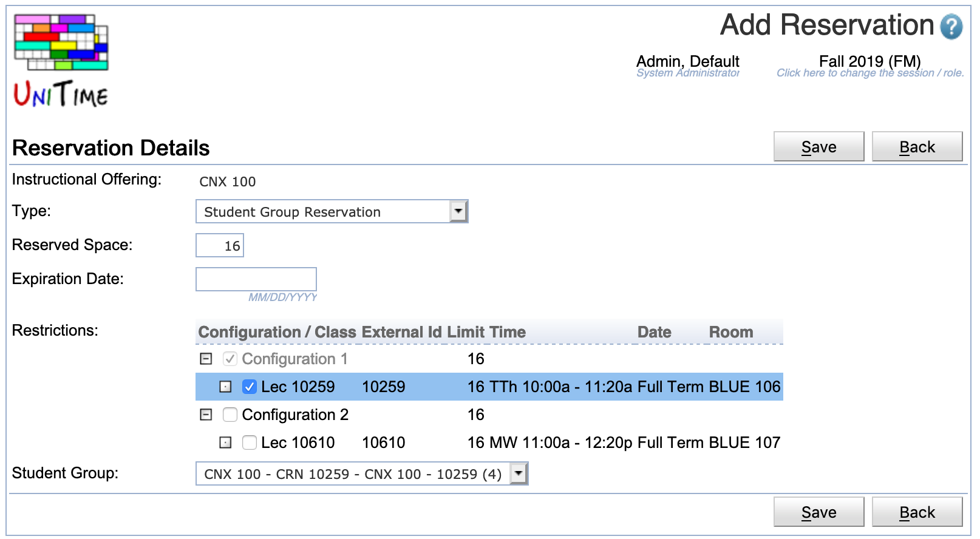980x539 pixels.
Task: Click the top Save button
Action: pyautogui.click(x=818, y=147)
